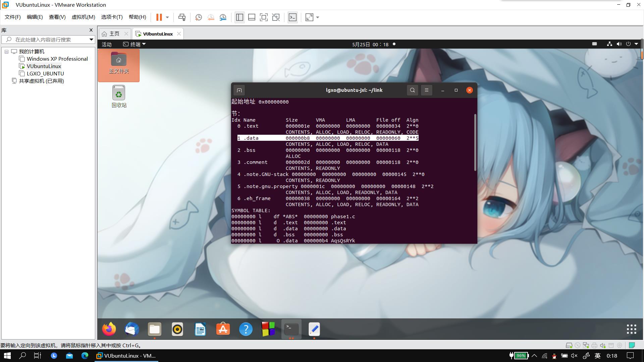The image size is (644, 362).
Task: Enter full screen mode via toolbar icon
Action: coord(264,17)
